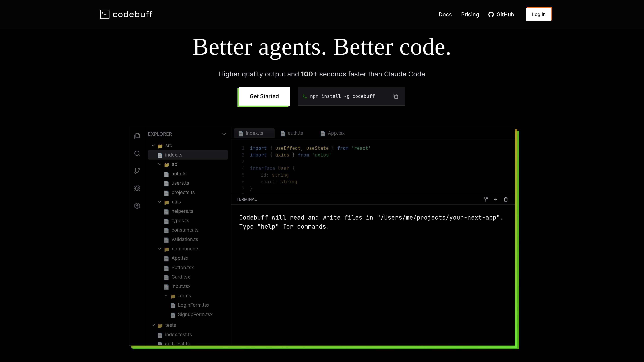The height and width of the screenshot is (362, 644).
Task: Open the Docs page
Action: tap(445, 14)
